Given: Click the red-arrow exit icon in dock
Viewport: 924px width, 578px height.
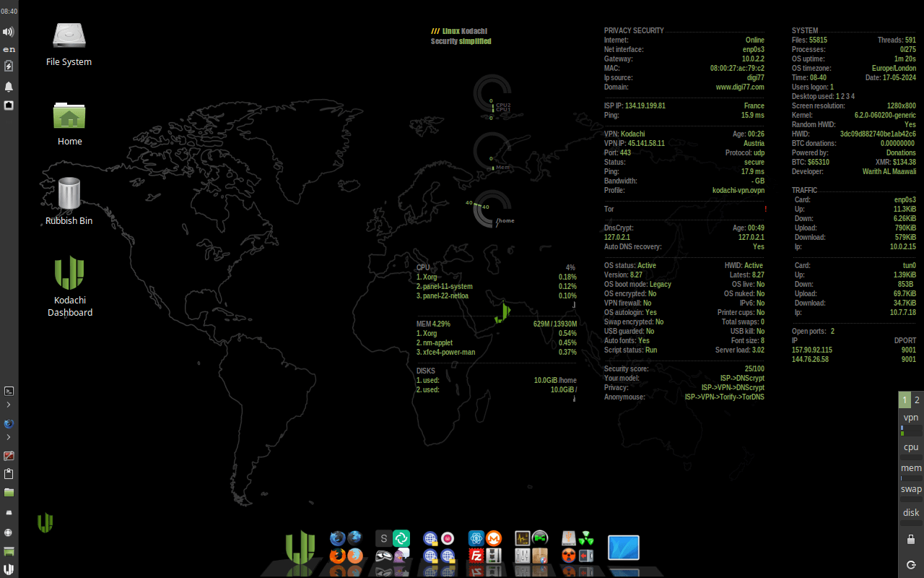Looking at the screenshot, I should [586, 556].
